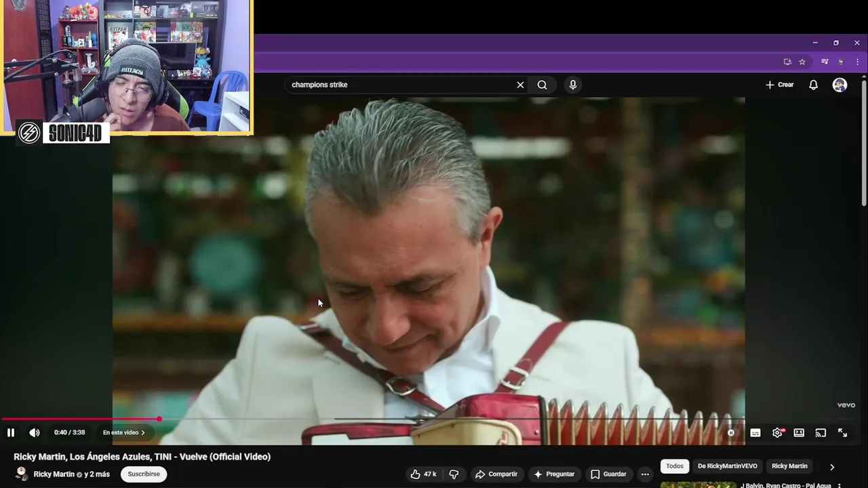Mute the video using the speaker icon
The image size is (868, 488).
pos(34,432)
